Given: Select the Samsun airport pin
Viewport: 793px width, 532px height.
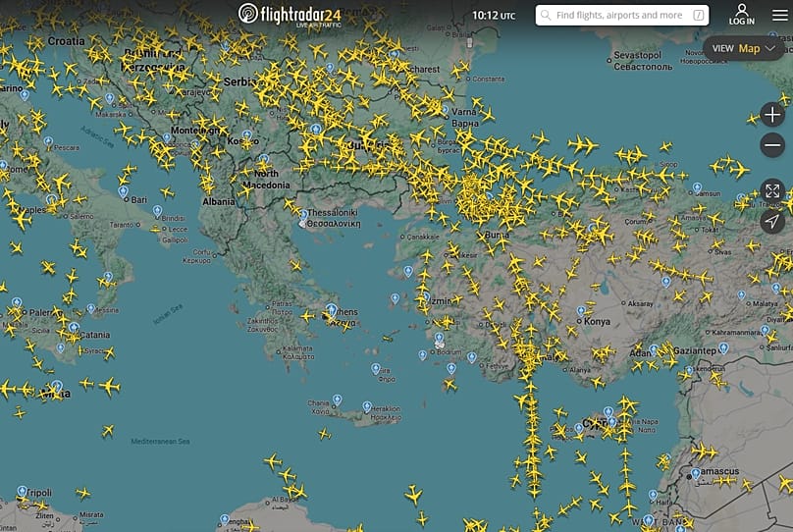Looking at the screenshot, I should click(697, 186).
